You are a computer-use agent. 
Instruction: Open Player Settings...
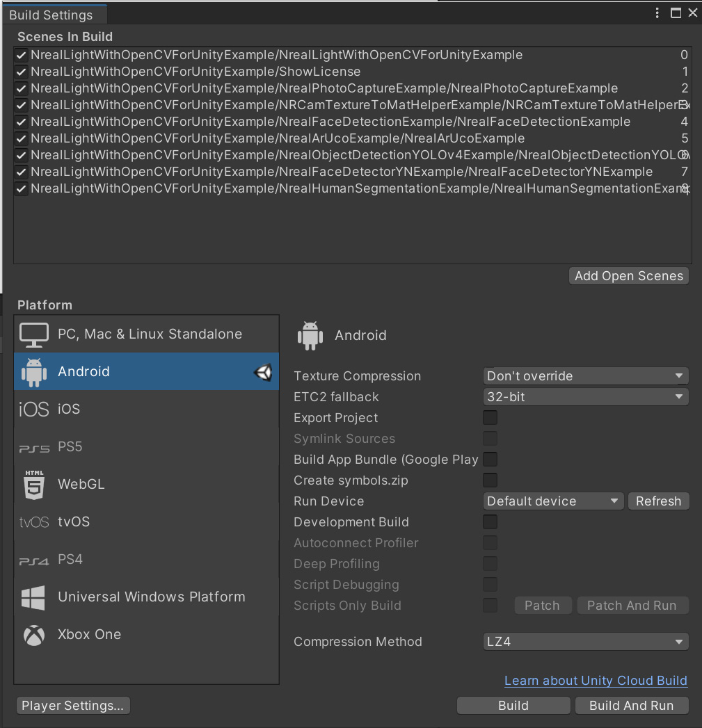[73, 705]
